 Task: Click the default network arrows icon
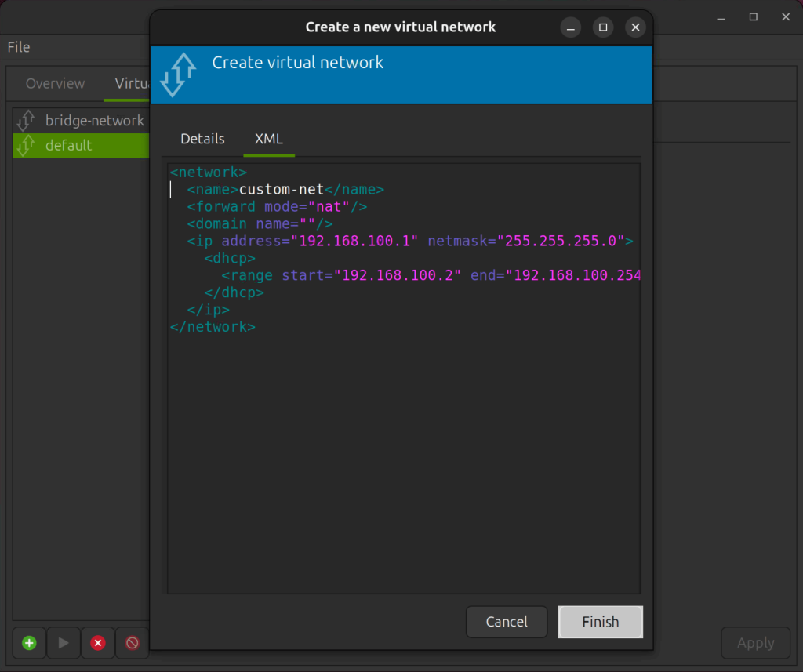[27, 145]
